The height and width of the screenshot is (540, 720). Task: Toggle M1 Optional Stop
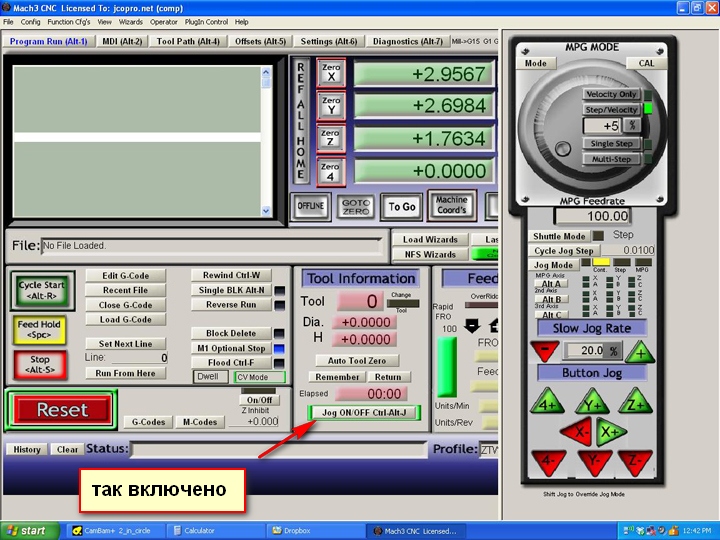click(231, 348)
